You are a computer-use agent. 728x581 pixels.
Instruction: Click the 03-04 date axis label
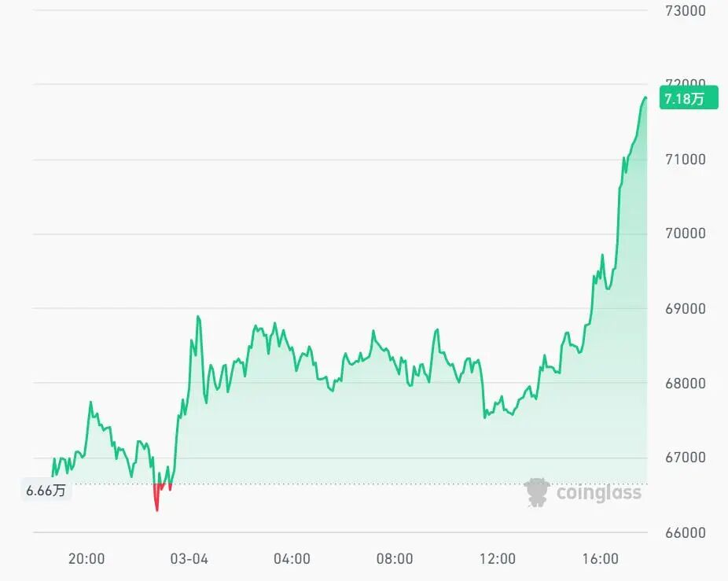click(x=189, y=560)
